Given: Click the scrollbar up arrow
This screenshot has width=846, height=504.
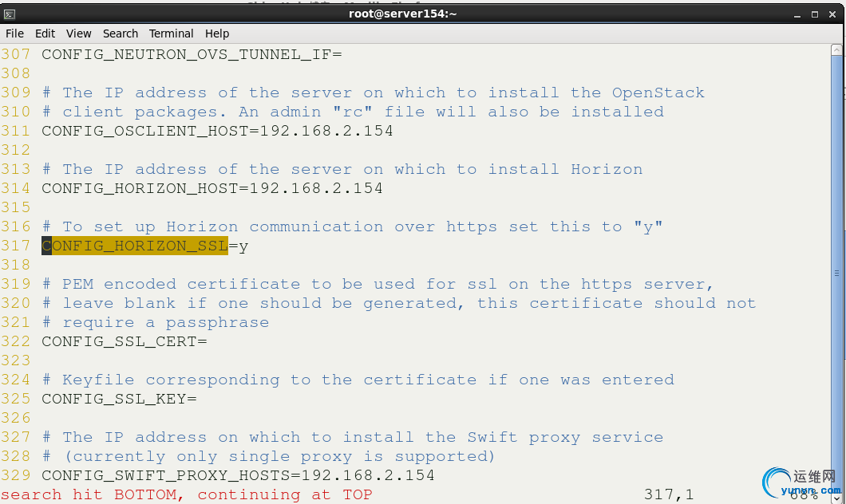Looking at the screenshot, I should click(836, 49).
